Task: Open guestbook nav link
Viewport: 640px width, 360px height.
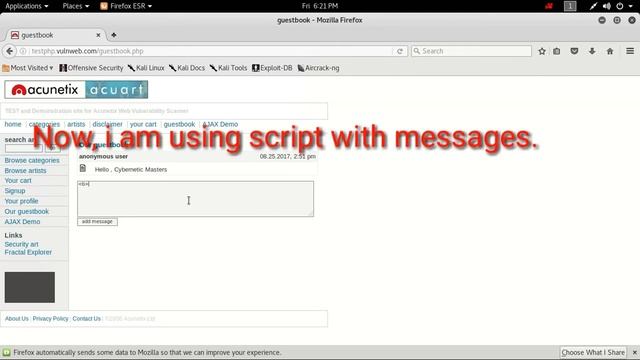Action: click(179, 124)
